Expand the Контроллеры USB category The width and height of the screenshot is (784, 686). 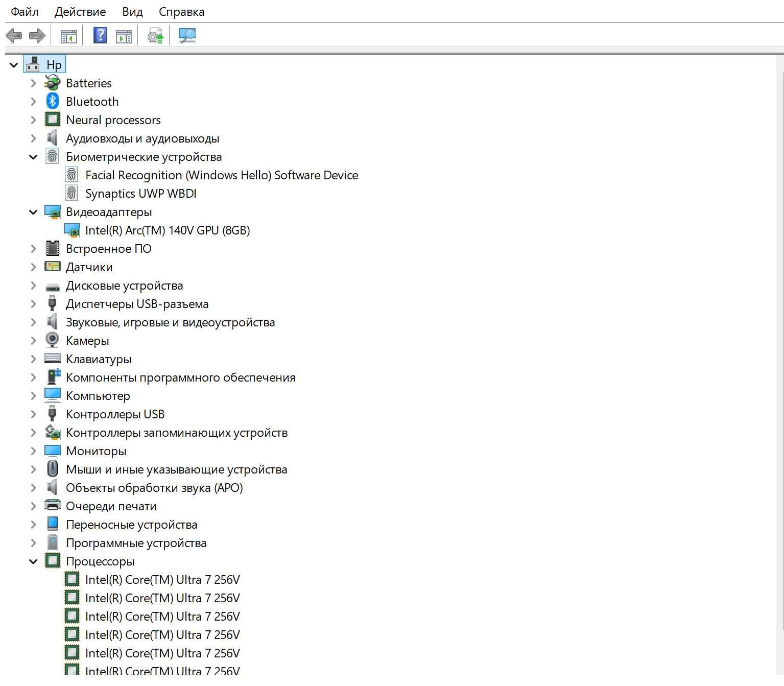coord(33,414)
